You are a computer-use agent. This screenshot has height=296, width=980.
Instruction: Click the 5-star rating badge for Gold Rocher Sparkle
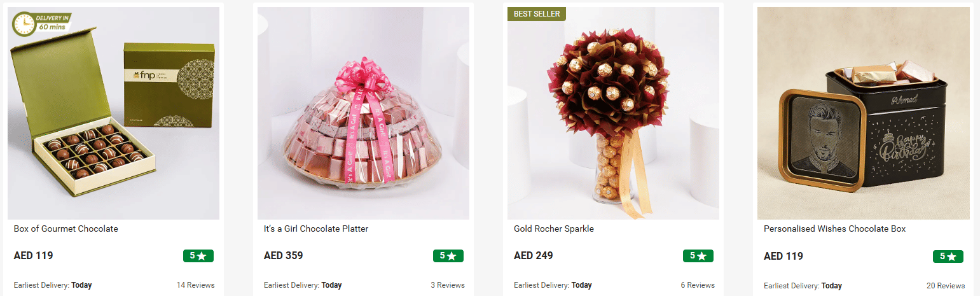pyautogui.click(x=698, y=256)
